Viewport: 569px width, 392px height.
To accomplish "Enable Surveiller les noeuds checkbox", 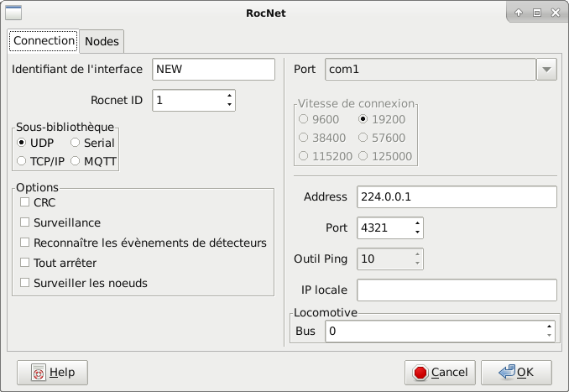I will [25, 283].
